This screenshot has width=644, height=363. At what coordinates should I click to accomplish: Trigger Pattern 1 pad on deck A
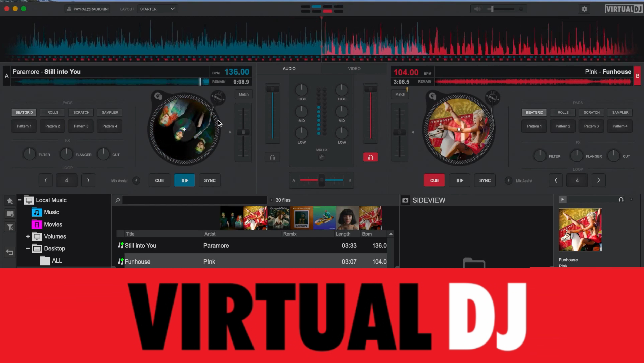click(x=24, y=126)
